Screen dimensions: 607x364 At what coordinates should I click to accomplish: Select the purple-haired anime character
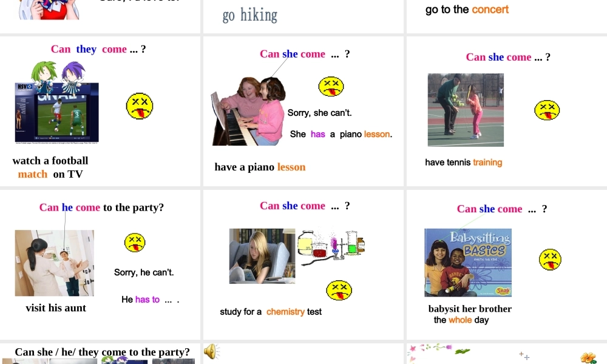click(73, 78)
